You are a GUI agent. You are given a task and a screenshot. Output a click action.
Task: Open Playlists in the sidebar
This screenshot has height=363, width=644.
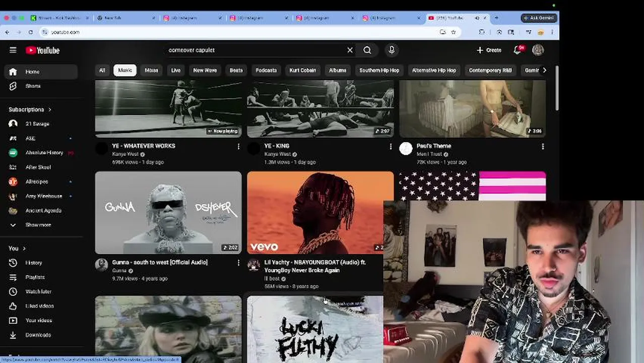pos(41,277)
